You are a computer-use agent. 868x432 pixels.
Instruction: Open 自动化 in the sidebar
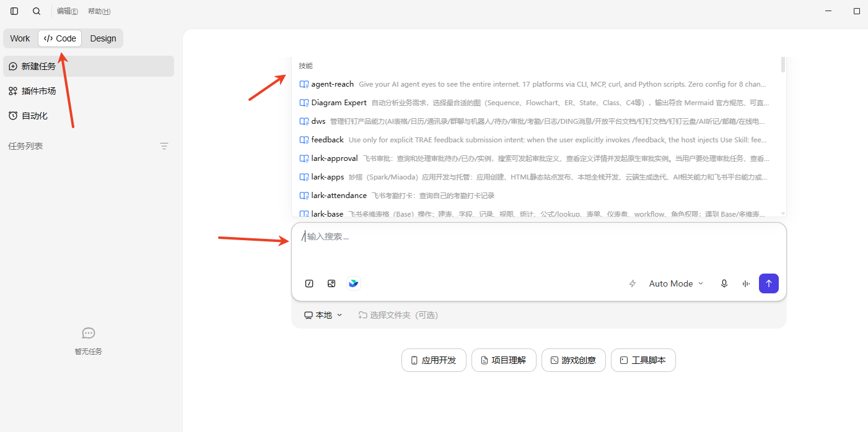[x=89, y=116]
